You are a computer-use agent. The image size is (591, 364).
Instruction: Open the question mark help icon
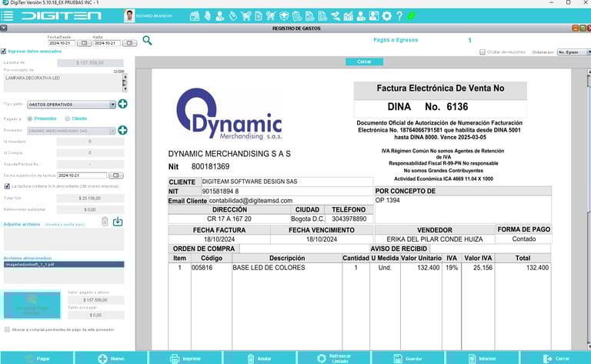399,16
